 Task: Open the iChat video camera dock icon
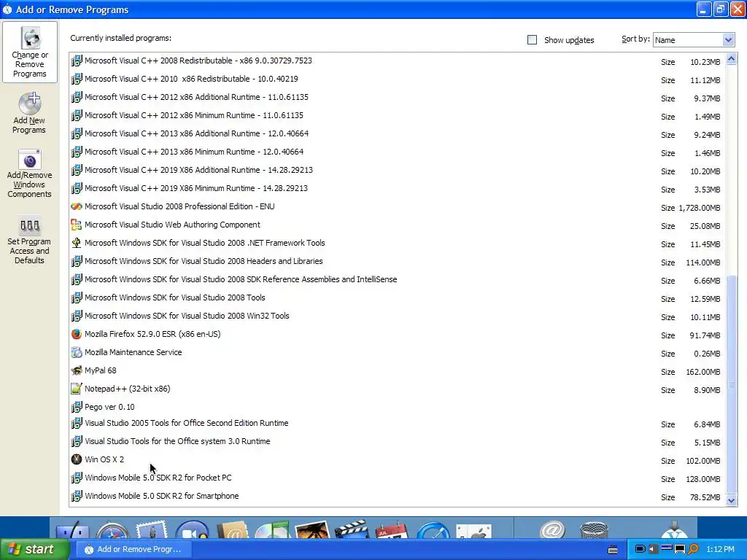click(193, 529)
